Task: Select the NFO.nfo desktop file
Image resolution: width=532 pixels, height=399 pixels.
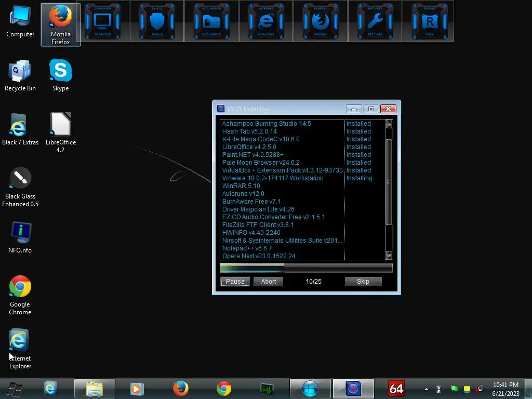Action: 20,237
